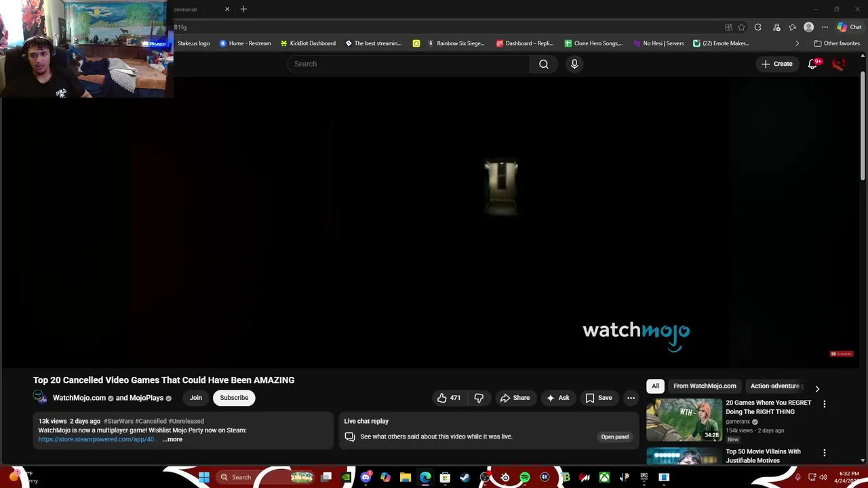Open the YouTube account avatar menu
This screenshot has height=488, width=868.
click(839, 64)
